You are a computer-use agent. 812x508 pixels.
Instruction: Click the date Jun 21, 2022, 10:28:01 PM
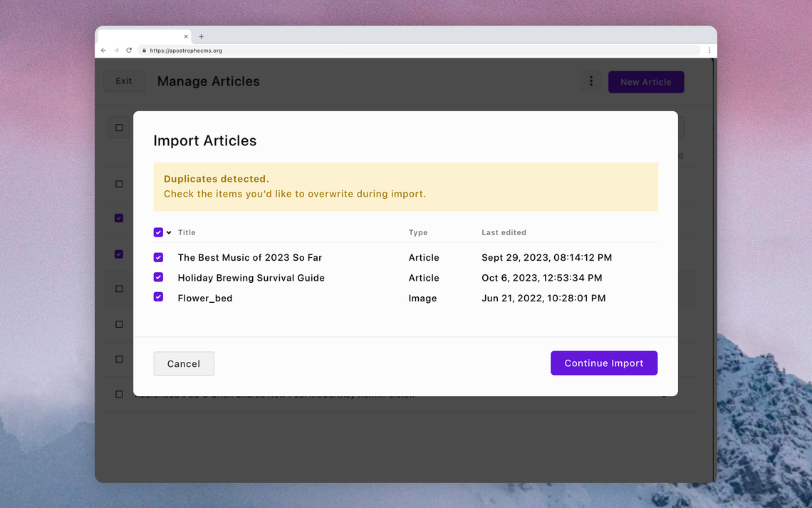coord(543,299)
